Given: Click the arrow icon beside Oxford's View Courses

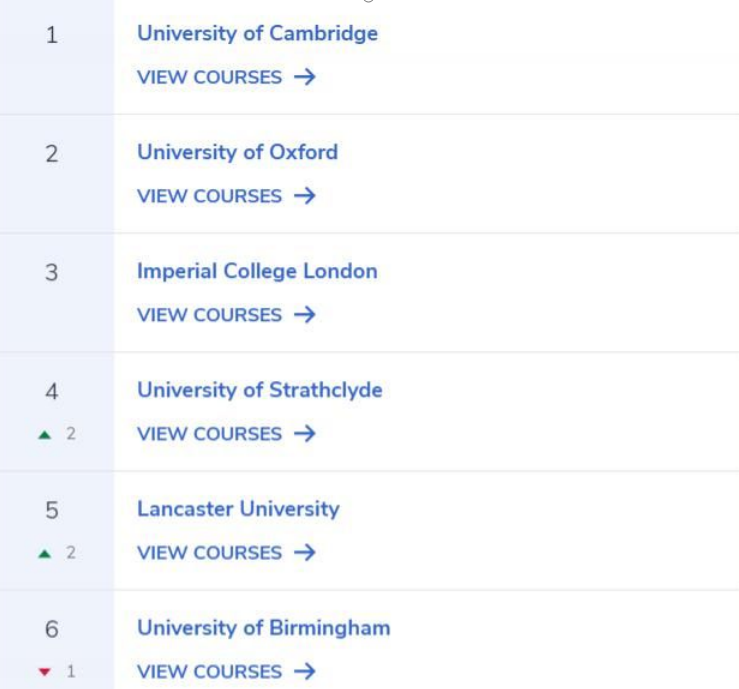Looking at the screenshot, I should 304,196.
